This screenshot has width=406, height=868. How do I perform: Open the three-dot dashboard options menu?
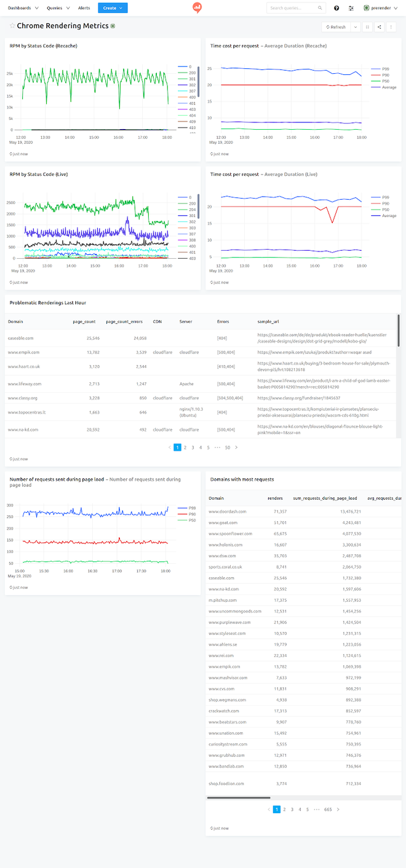[391, 27]
